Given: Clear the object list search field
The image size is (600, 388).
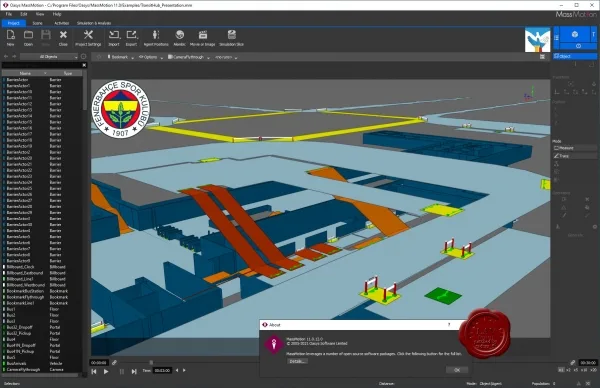Looking at the screenshot, I should tap(85, 65).
